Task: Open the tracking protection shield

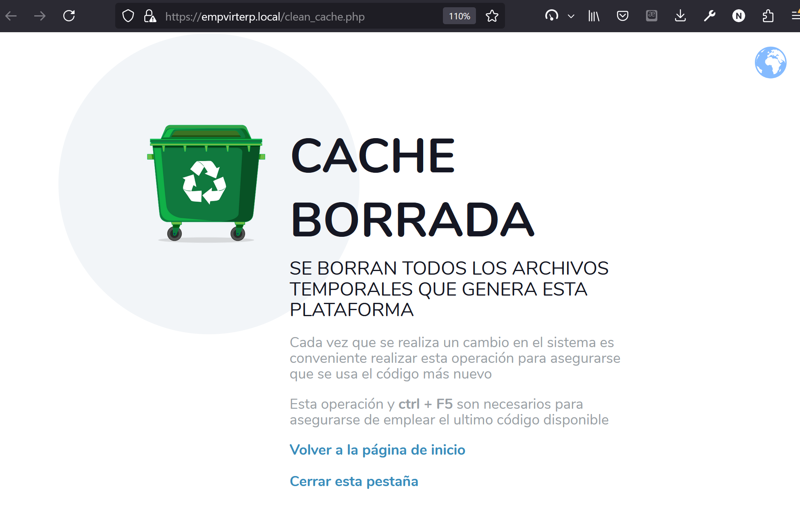Action: [x=128, y=16]
